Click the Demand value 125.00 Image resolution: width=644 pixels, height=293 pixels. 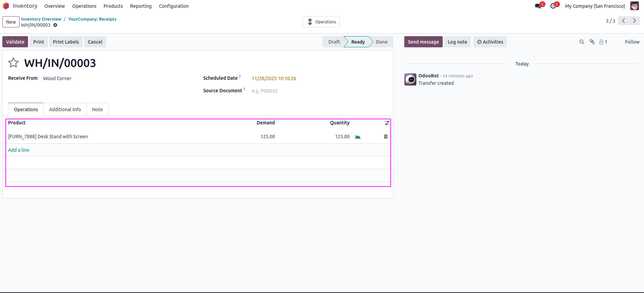pos(268,137)
